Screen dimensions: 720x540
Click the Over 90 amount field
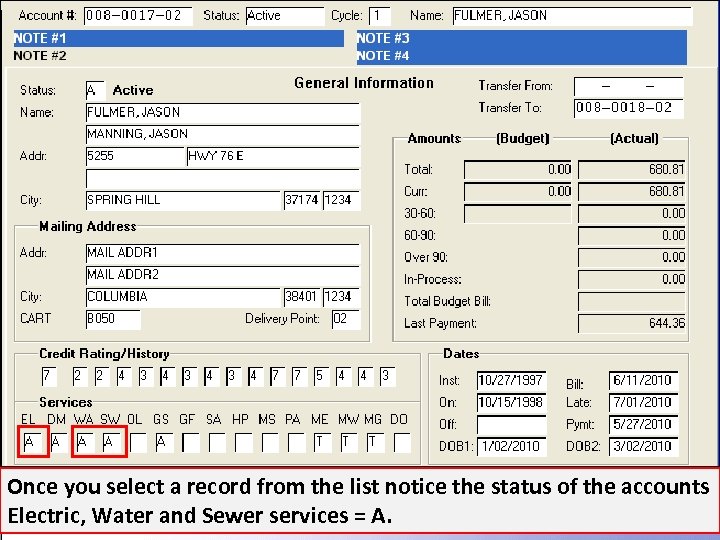pyautogui.click(x=631, y=258)
